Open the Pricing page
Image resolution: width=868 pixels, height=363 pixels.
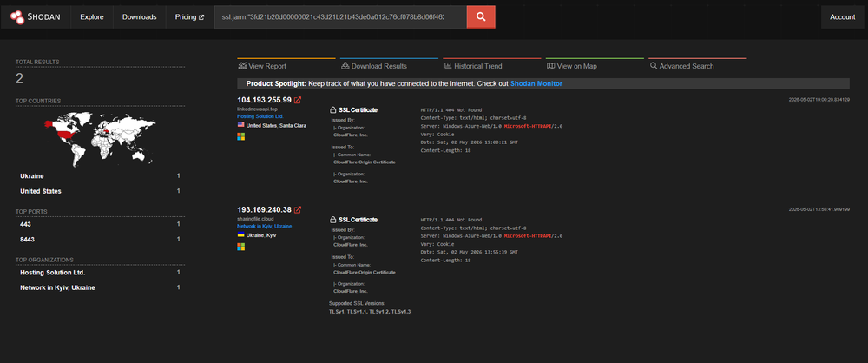(x=189, y=17)
